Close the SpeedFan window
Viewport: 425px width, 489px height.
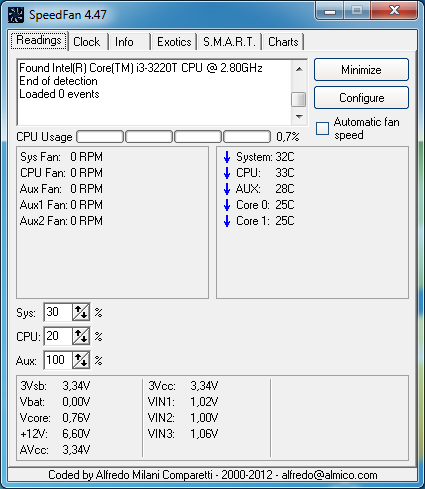pyautogui.click(x=395, y=11)
